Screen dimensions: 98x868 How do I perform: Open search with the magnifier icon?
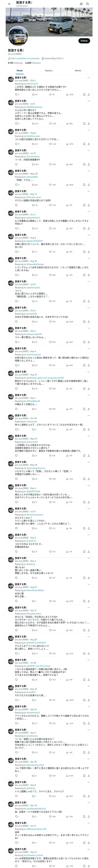[88, 4]
